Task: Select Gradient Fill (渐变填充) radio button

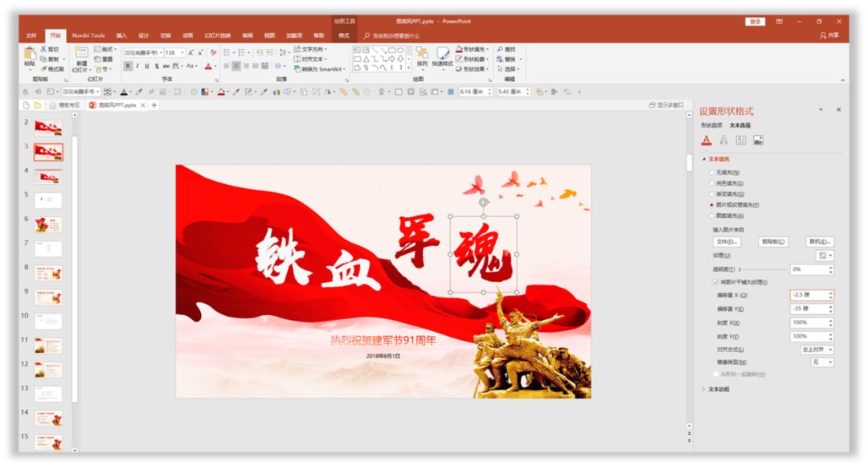Action: click(x=712, y=195)
